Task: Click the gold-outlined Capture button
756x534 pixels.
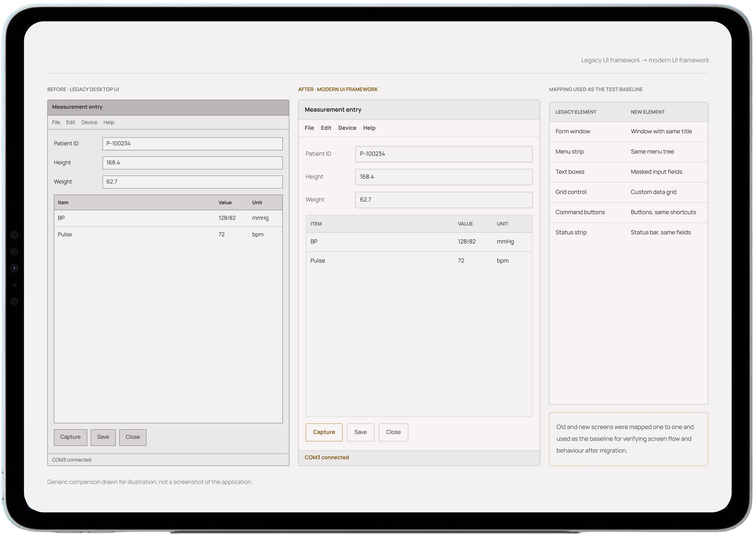Action: point(324,432)
